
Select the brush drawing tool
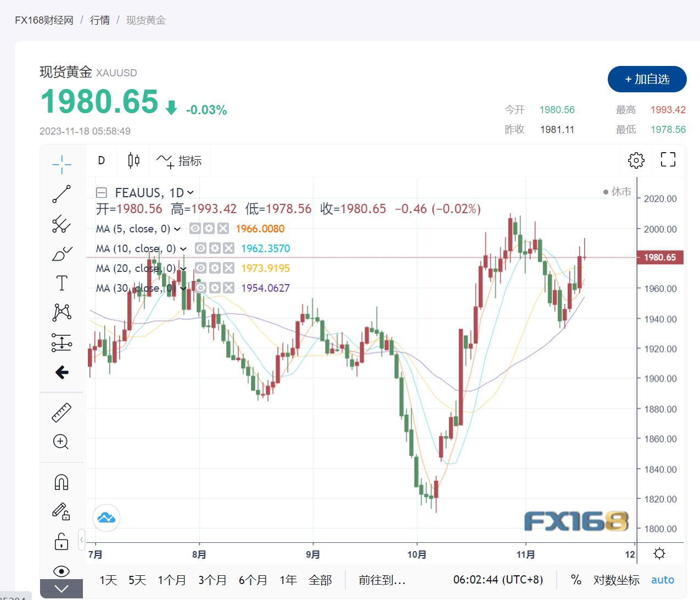(x=61, y=254)
